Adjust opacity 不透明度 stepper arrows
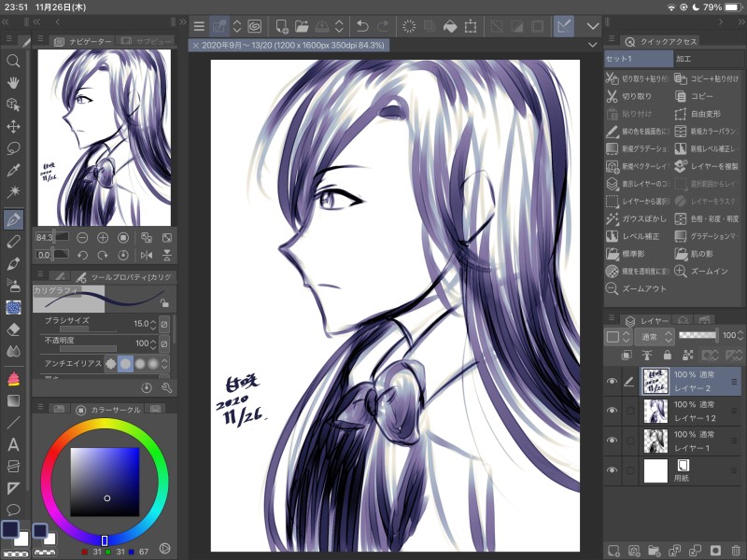747x560 pixels. point(153,343)
